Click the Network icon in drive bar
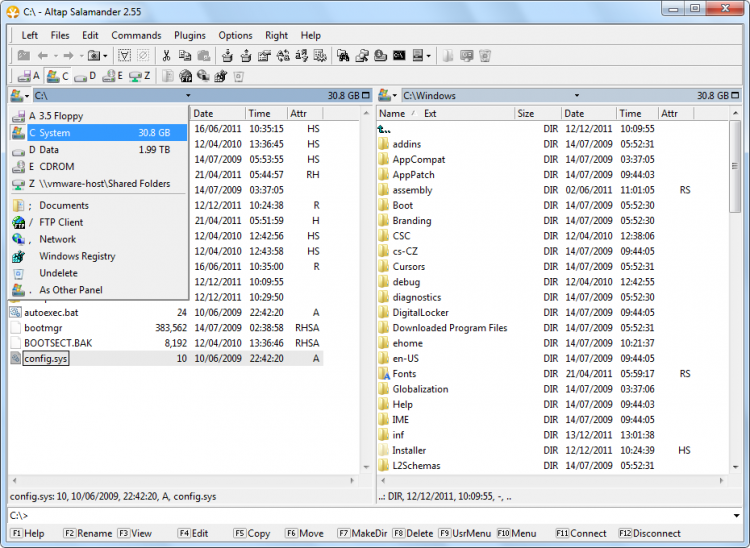Screen dimensions: 750x548 pyautogui.click(x=203, y=76)
